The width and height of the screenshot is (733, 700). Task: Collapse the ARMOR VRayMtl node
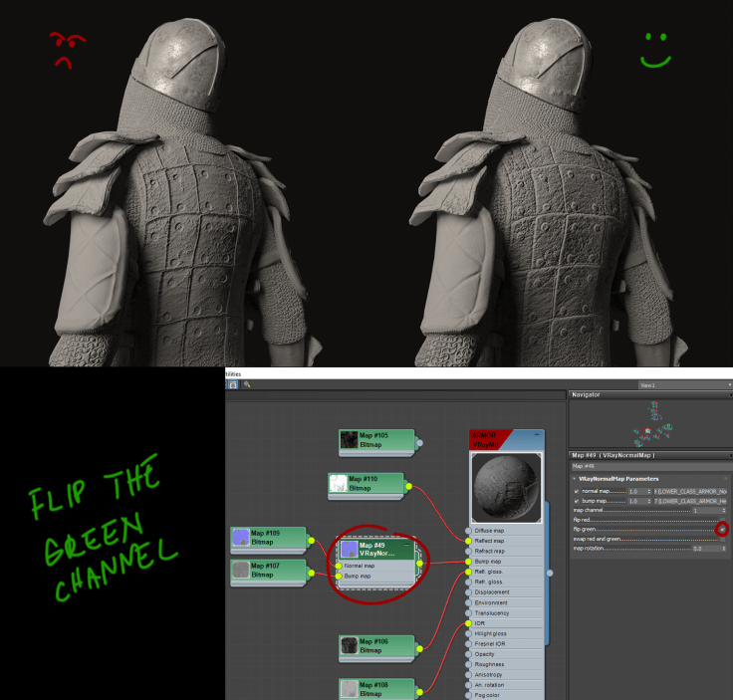pyautogui.click(x=538, y=436)
